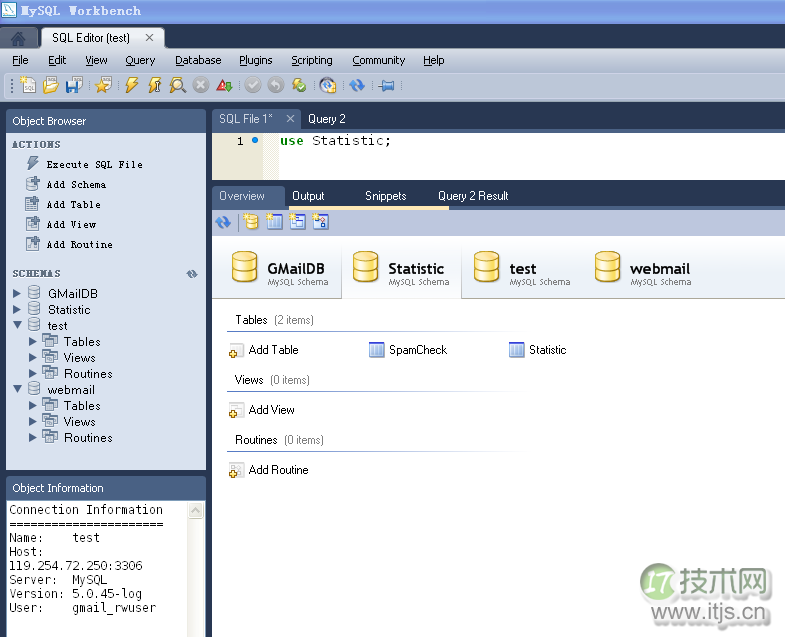Image resolution: width=785 pixels, height=637 pixels.
Task: Open the Database menu
Action: pos(198,60)
